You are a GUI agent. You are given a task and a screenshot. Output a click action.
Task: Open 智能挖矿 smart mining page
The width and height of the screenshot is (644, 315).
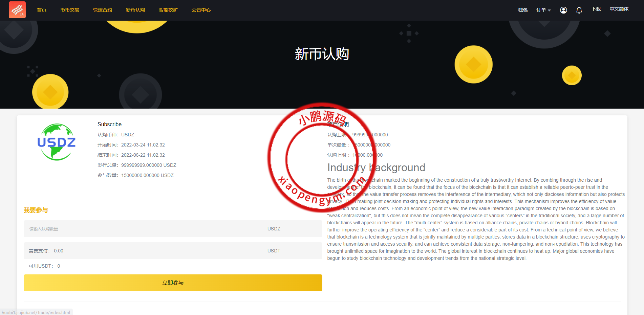(x=168, y=10)
